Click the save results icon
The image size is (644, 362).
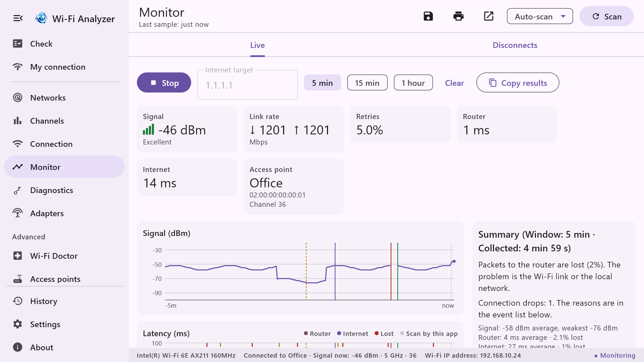tap(428, 16)
